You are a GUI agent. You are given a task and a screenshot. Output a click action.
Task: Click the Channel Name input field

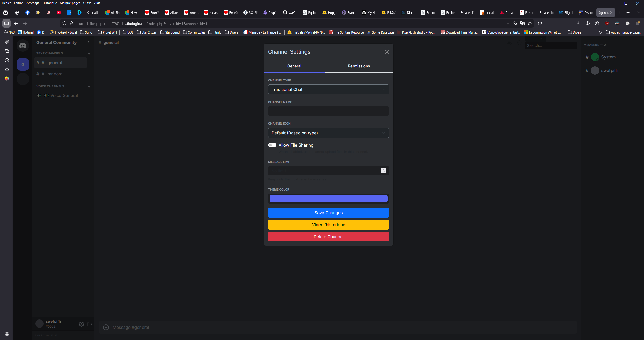click(x=328, y=111)
